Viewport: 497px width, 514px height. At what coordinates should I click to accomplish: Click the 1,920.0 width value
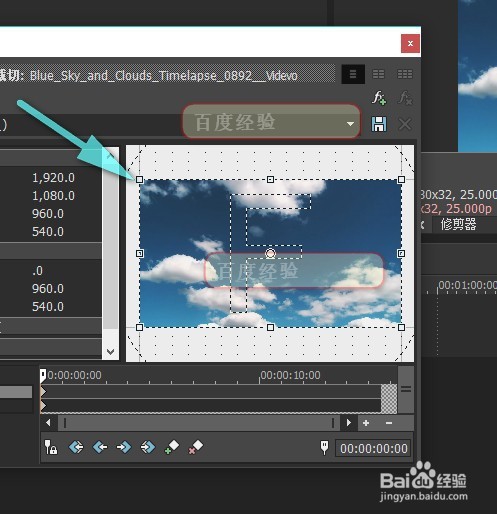pyautogui.click(x=53, y=178)
